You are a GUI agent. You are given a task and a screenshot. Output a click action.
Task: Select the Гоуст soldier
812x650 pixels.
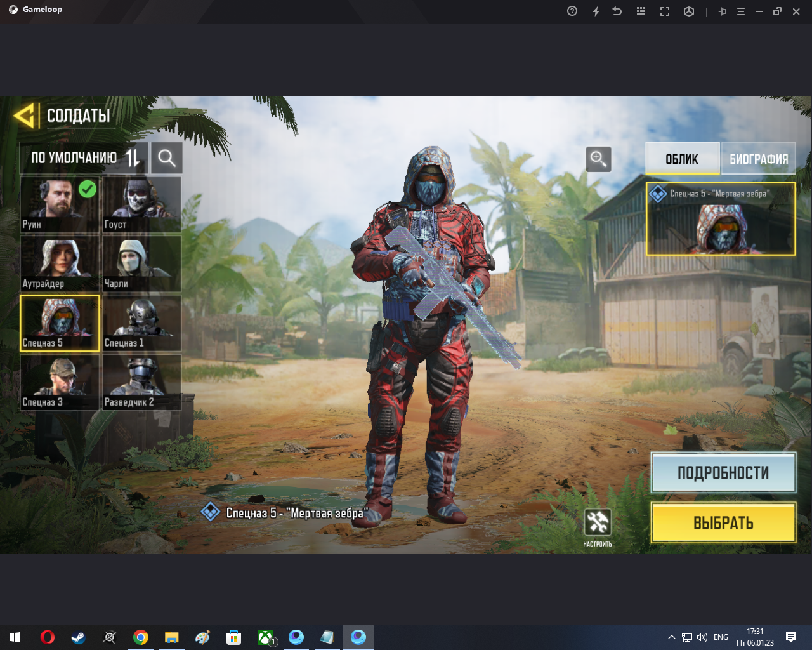[142, 204]
